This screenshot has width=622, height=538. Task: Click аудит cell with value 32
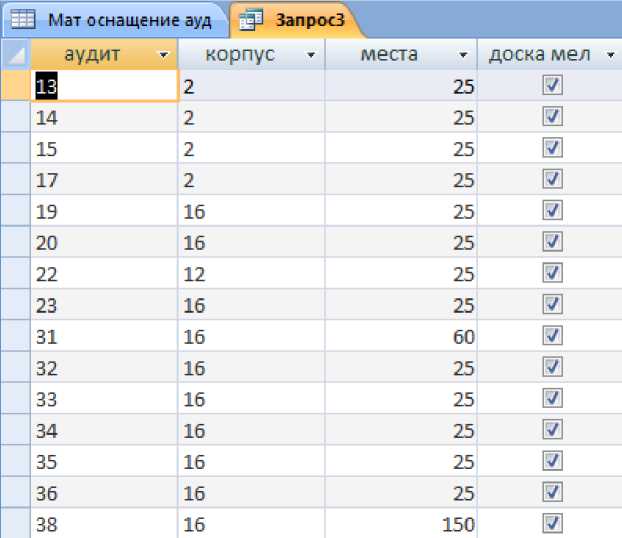[x=104, y=368]
